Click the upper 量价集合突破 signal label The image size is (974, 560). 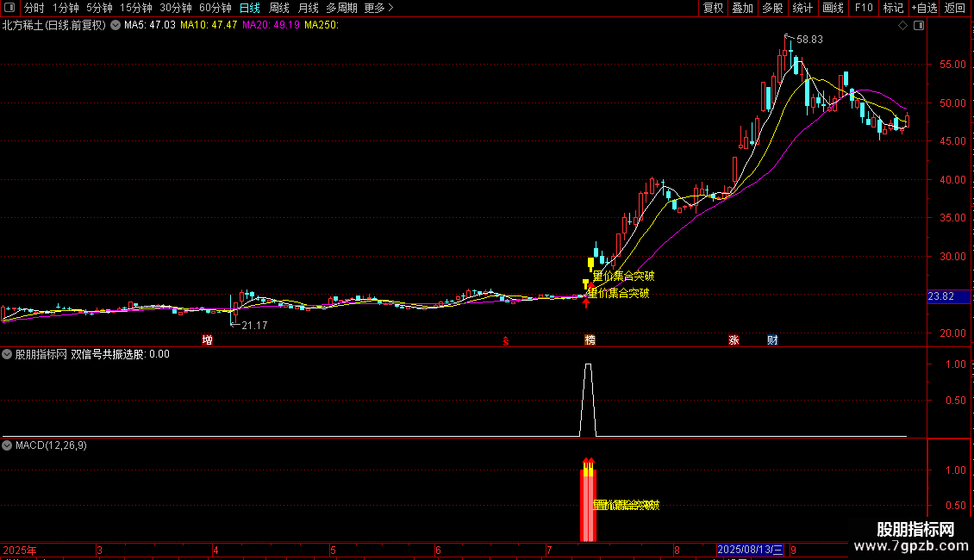[624, 277]
